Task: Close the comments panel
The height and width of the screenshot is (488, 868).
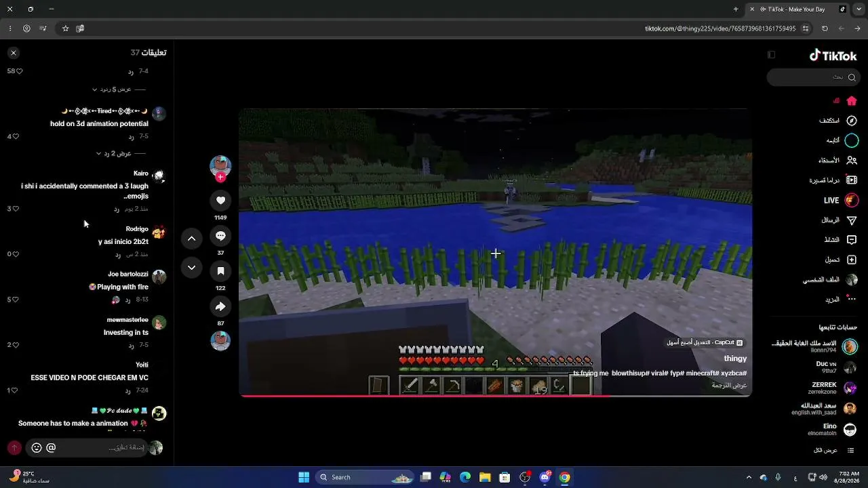Action: point(14,53)
